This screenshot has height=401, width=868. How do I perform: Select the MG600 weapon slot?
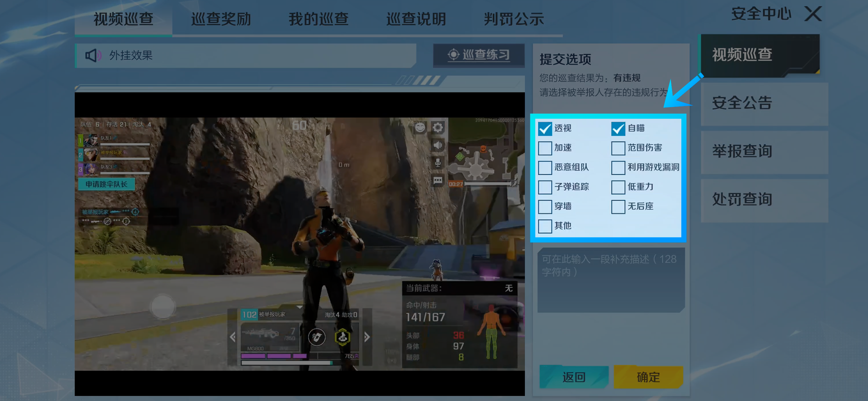269,337
